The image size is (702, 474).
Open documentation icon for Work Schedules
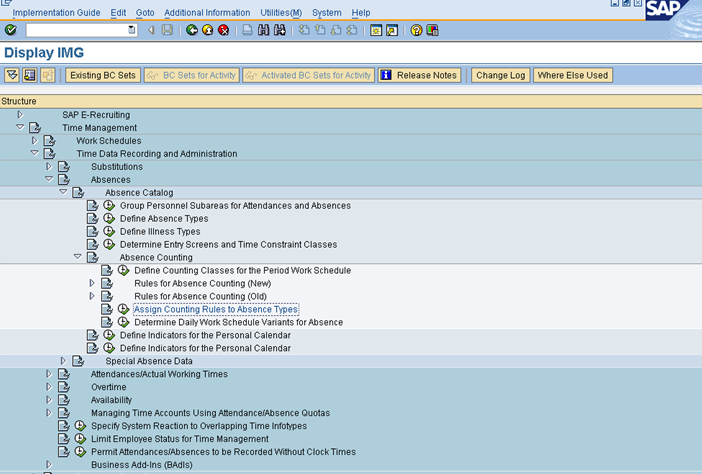49,141
